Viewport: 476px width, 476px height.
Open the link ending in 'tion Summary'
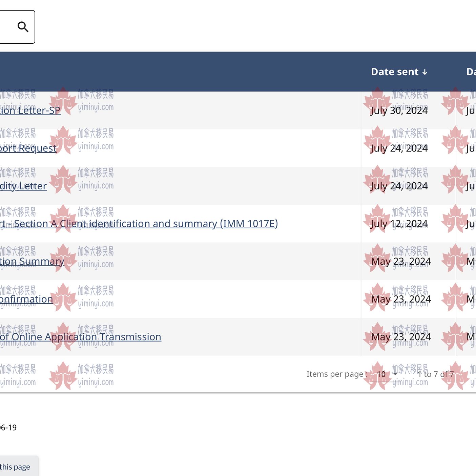(32, 262)
